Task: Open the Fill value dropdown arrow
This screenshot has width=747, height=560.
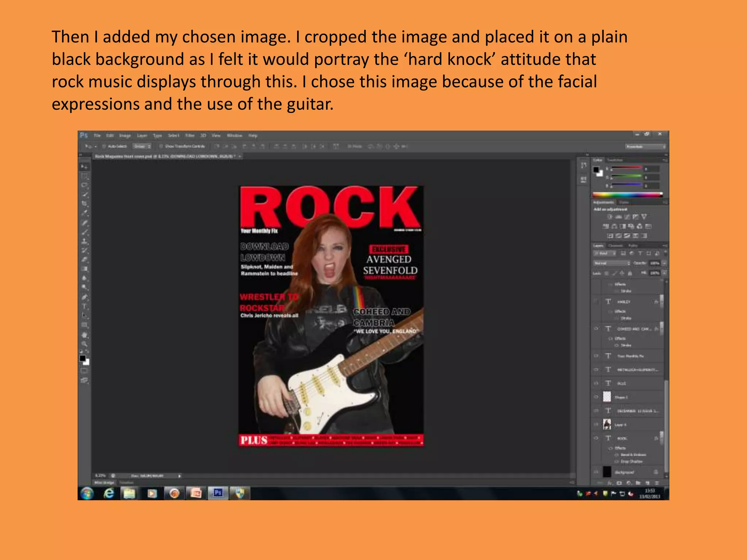Action: pos(665,273)
